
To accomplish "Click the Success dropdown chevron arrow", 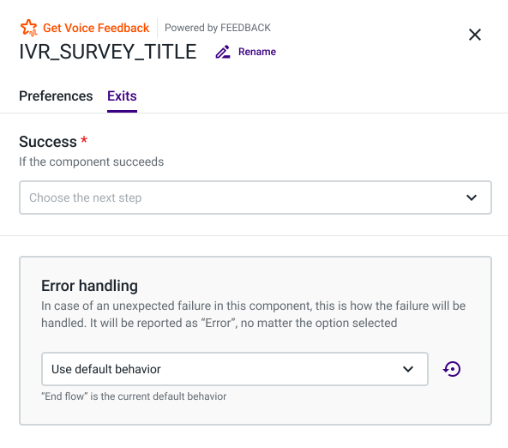I will 471,198.
